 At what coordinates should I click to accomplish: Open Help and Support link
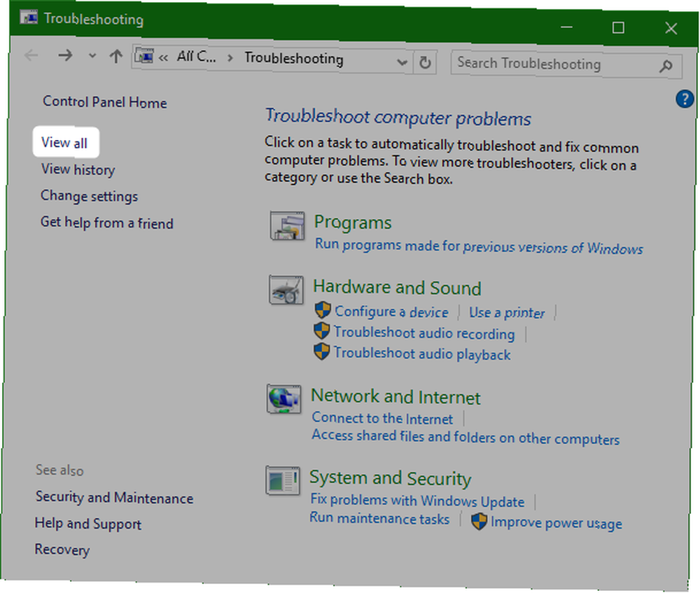coord(88,524)
